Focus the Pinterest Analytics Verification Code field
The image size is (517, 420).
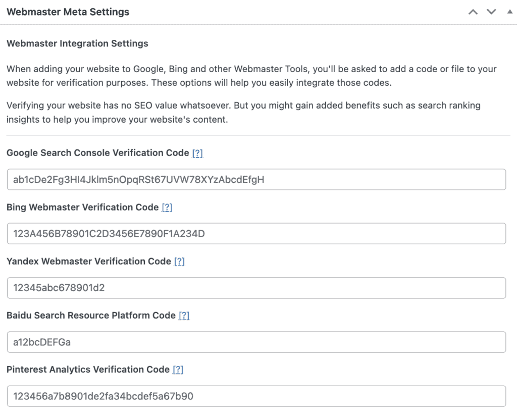pos(256,396)
